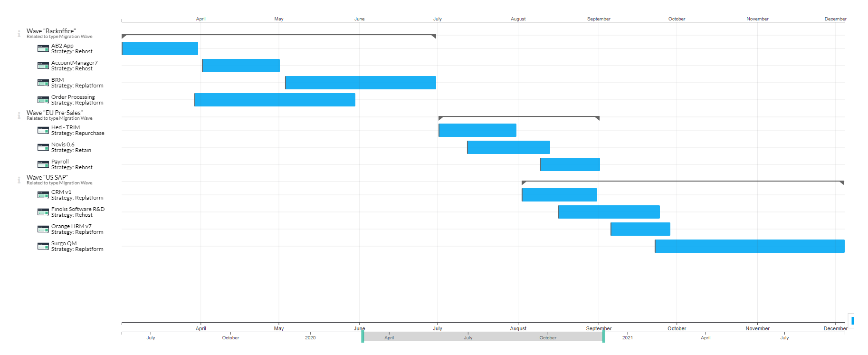Click the Finolis Software R&D gantt bar
This screenshot has height=355, width=868.
609,212
